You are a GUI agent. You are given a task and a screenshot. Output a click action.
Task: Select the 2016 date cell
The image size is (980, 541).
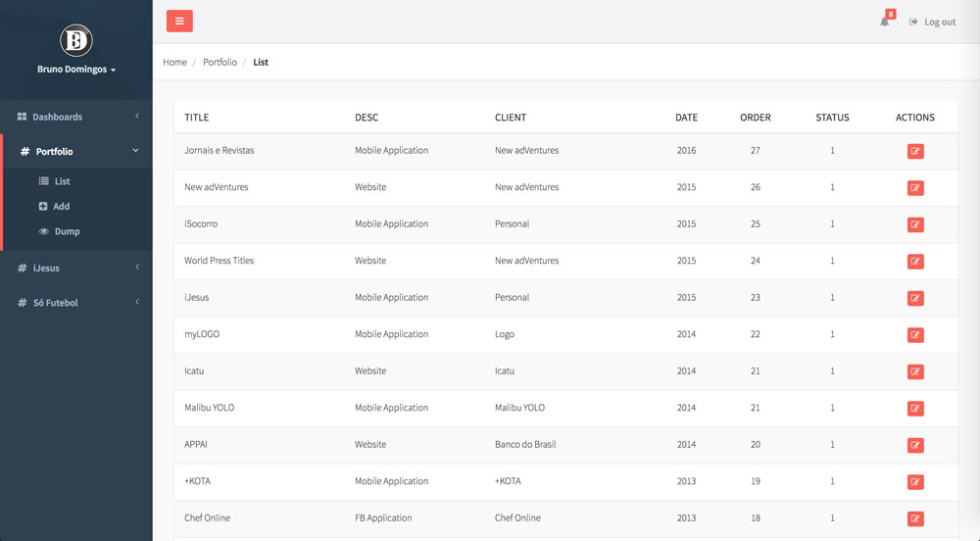[686, 151]
